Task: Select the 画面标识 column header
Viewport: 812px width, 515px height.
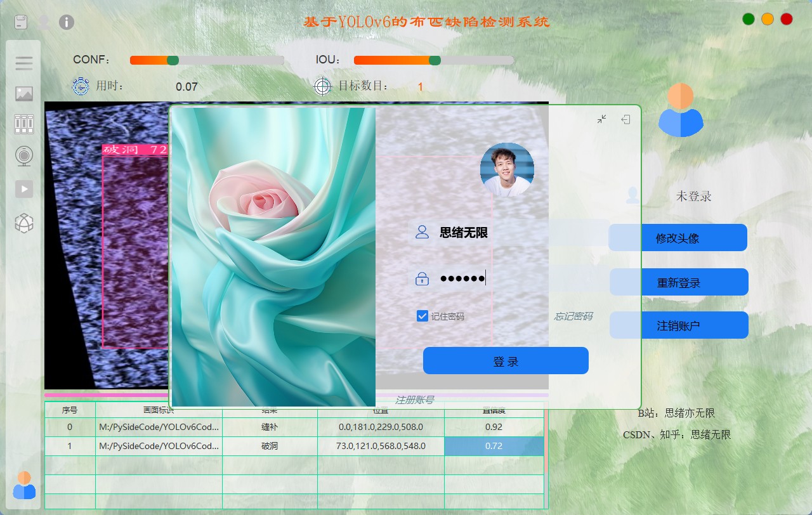Action: [159, 410]
